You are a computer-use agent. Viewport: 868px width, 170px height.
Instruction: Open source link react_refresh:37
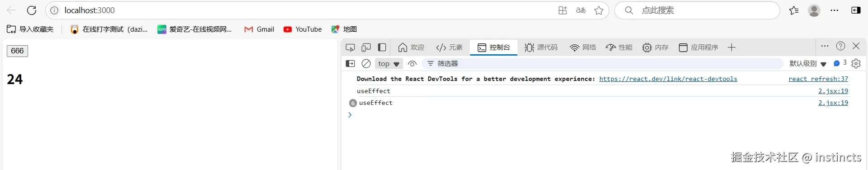pos(818,79)
